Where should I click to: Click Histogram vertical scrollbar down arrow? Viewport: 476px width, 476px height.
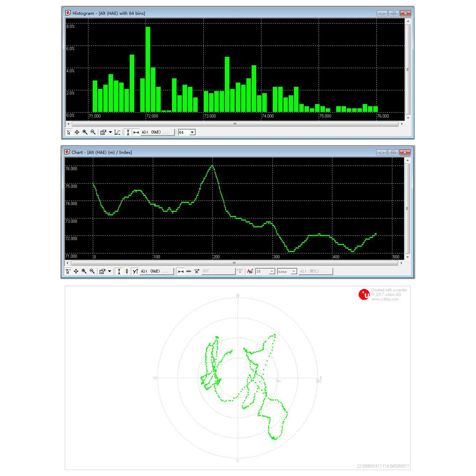coord(408,118)
